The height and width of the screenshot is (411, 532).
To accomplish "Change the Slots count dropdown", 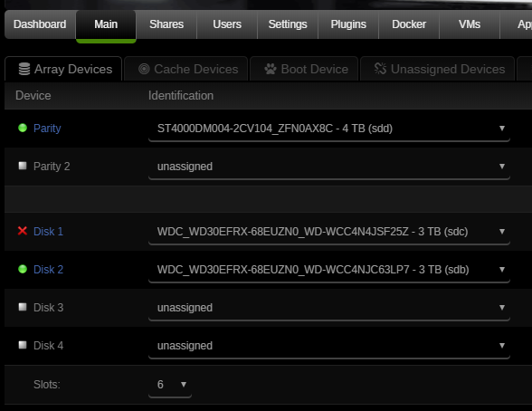I will tap(170, 385).
